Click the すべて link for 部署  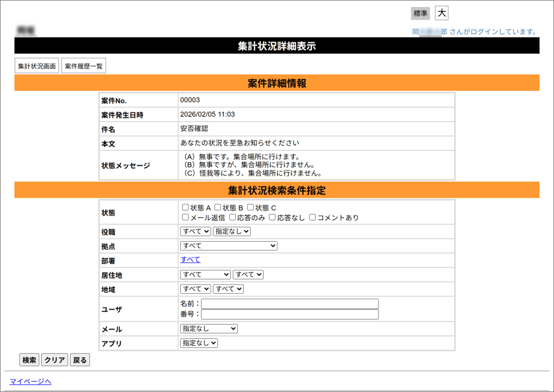point(190,260)
